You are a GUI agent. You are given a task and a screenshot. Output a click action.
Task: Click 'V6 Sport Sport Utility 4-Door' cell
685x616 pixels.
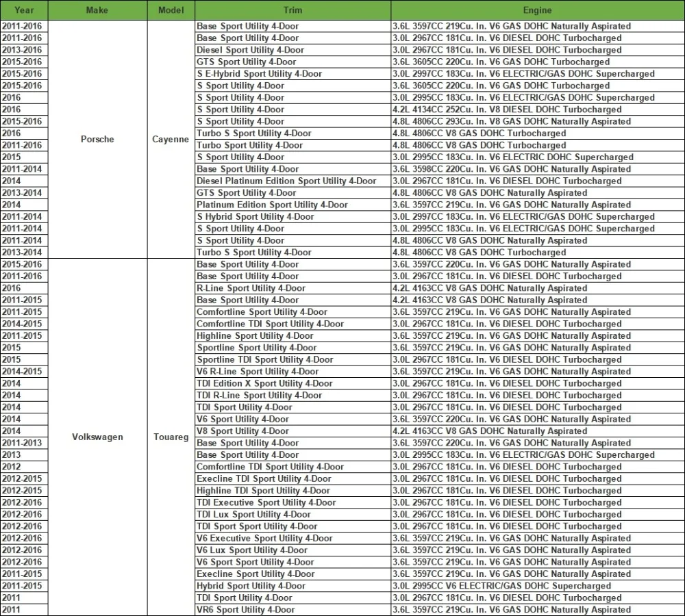pos(292,562)
